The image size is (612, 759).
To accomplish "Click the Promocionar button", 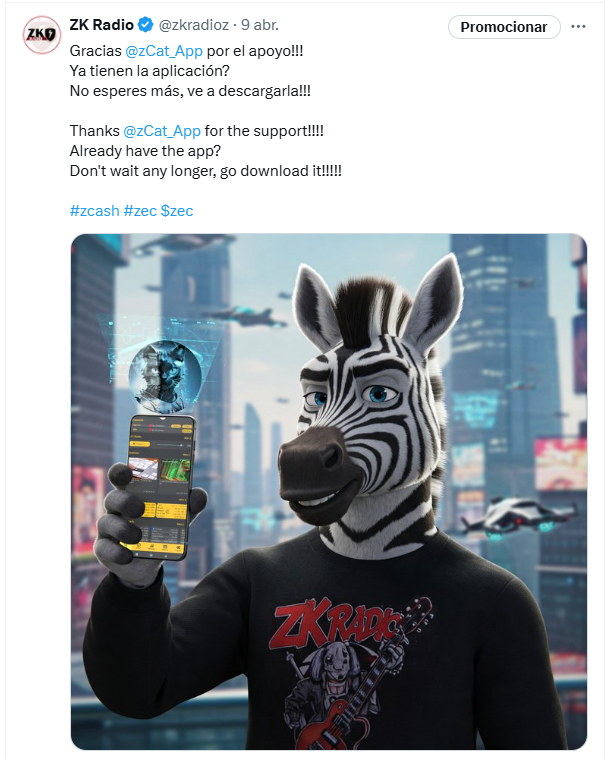I will click(504, 27).
